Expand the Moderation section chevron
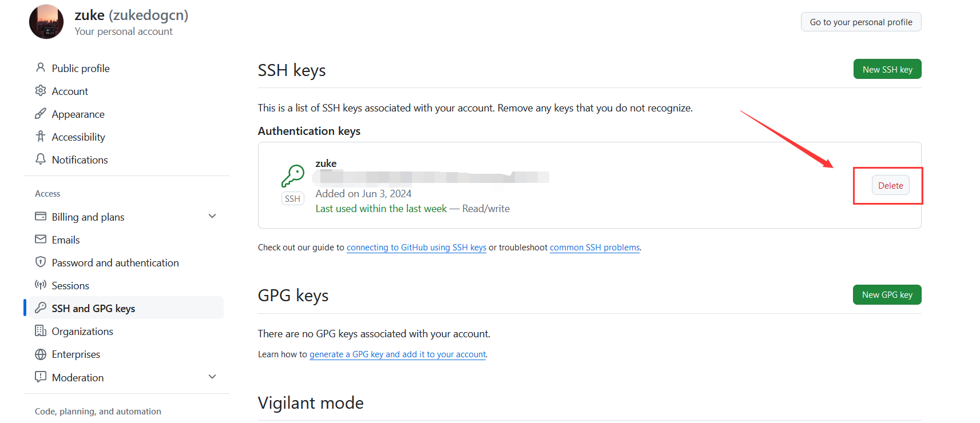Image resolution: width=980 pixels, height=423 pixels. click(212, 377)
